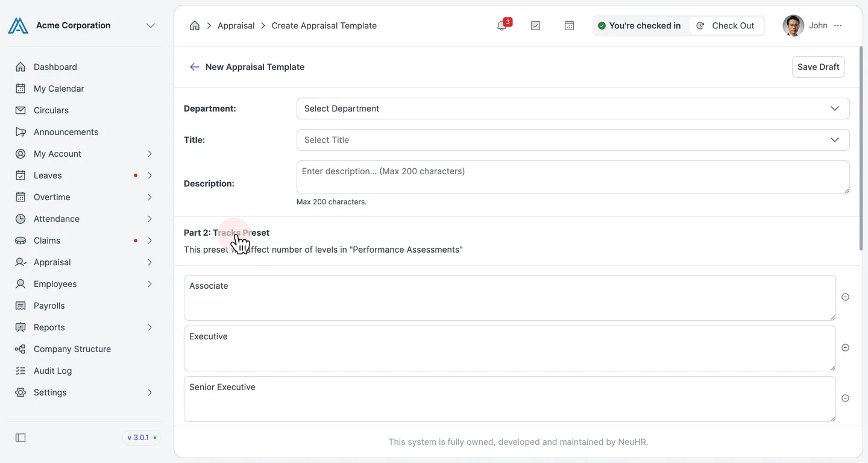Open the header calendar icon

click(569, 25)
